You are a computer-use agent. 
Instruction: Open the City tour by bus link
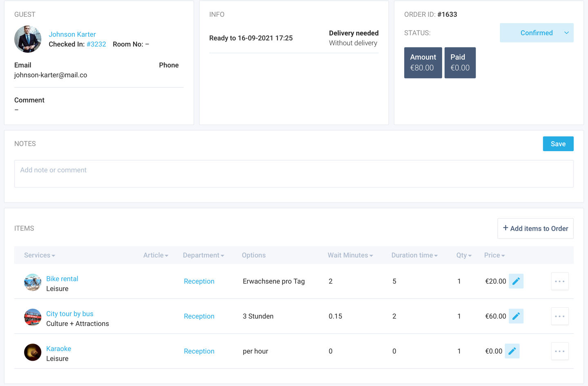click(x=70, y=314)
